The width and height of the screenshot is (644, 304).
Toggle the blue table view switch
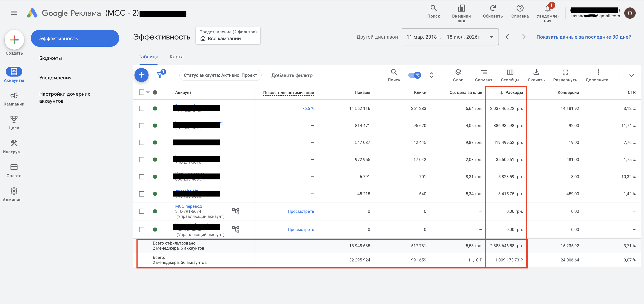point(414,75)
